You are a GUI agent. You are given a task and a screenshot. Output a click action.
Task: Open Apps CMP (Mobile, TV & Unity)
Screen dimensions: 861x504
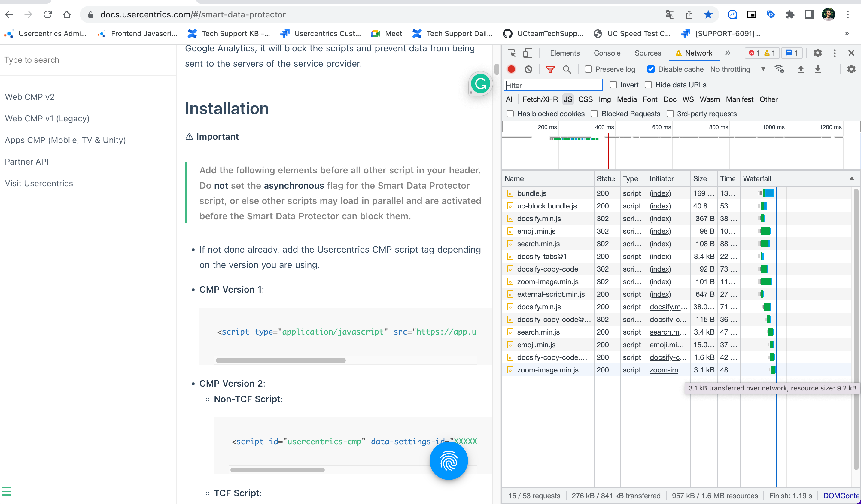tap(65, 140)
